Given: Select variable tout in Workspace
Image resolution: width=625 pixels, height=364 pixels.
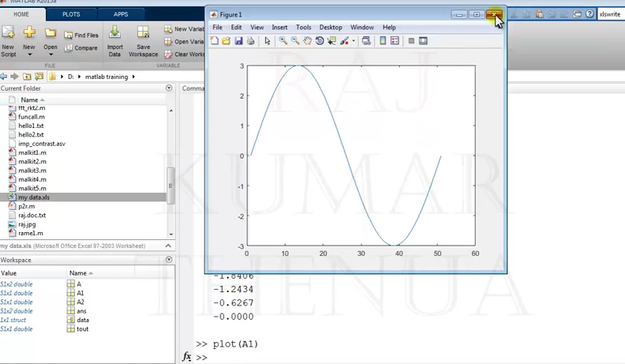Looking at the screenshot, I should point(82,329).
